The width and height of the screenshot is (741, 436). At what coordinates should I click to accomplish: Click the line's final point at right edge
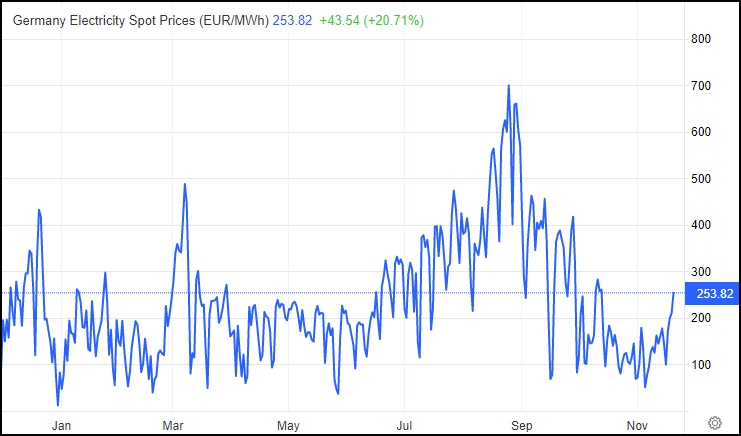673,293
